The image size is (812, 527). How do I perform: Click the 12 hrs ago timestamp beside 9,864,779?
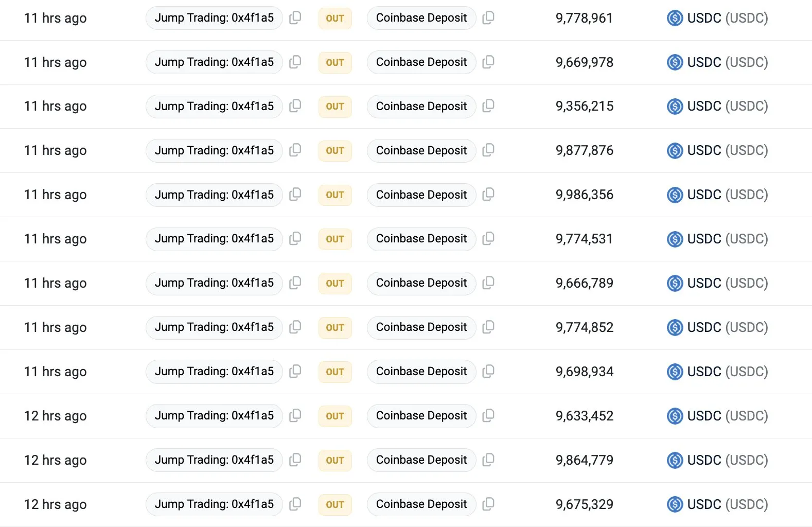click(55, 460)
